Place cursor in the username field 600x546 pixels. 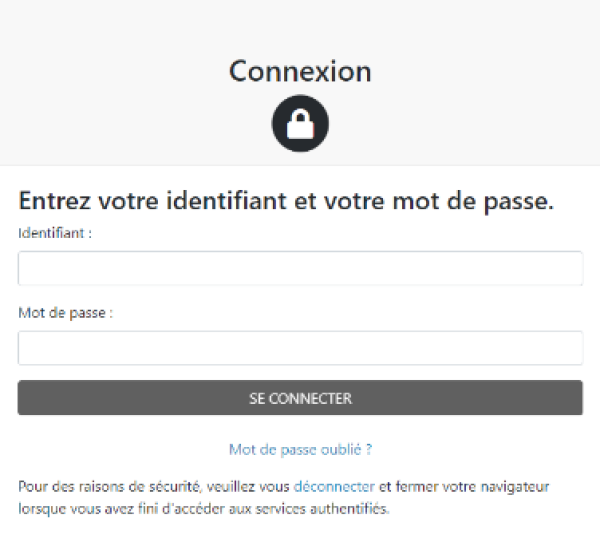pyautogui.click(x=300, y=268)
